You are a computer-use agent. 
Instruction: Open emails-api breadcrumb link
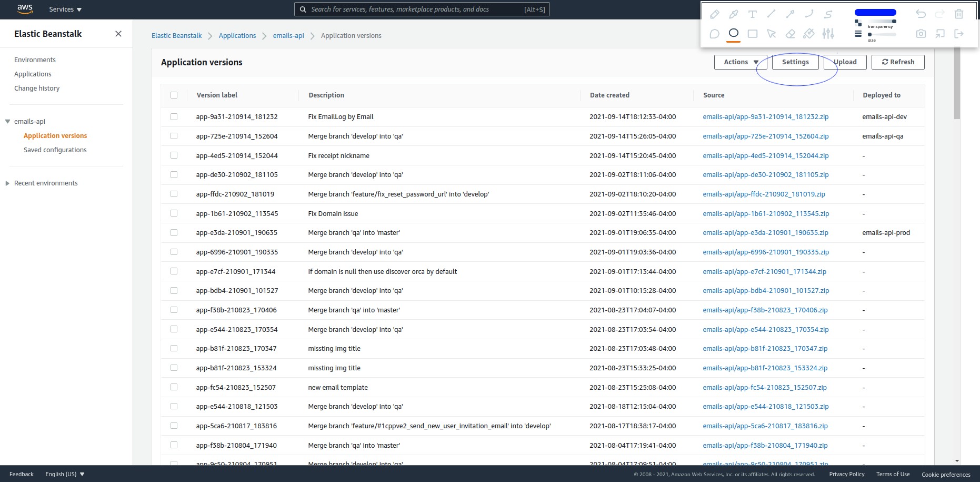pyautogui.click(x=288, y=36)
